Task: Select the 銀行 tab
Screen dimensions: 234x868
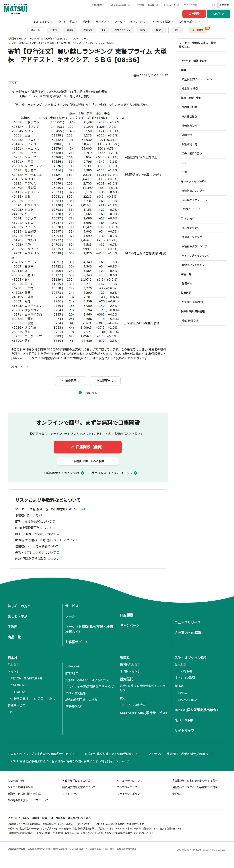Action: tap(177, 30)
